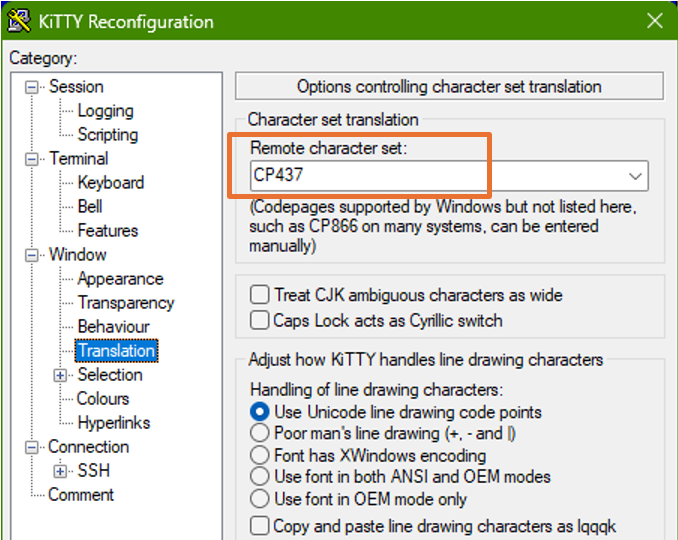678x540 pixels.
Task: Enable Copy and paste line drawing as lqqqk
Action: 260,526
